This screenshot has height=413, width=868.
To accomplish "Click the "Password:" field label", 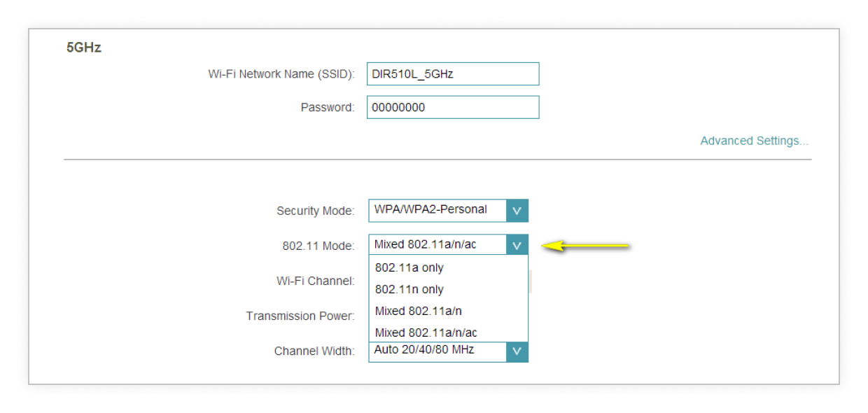I will [x=328, y=108].
